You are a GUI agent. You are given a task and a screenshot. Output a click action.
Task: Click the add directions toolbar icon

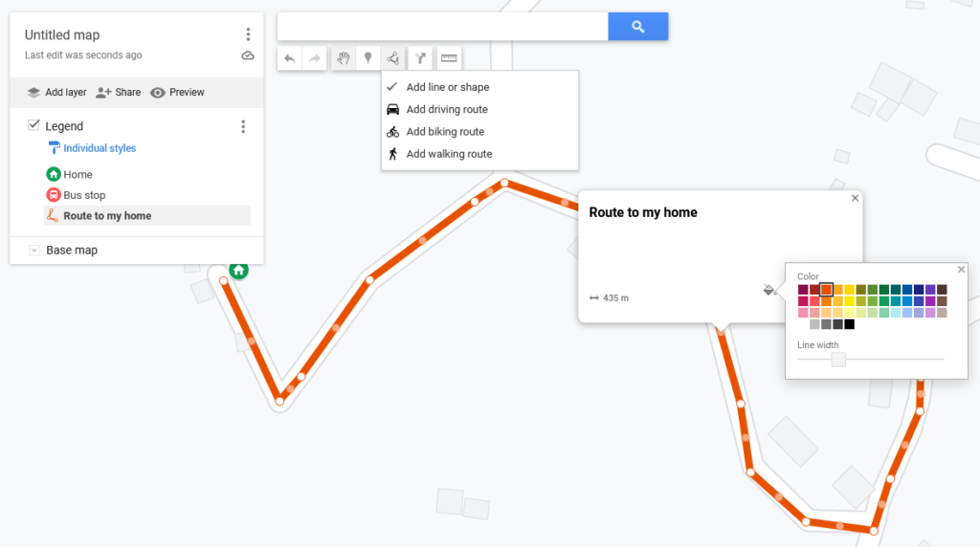click(420, 58)
